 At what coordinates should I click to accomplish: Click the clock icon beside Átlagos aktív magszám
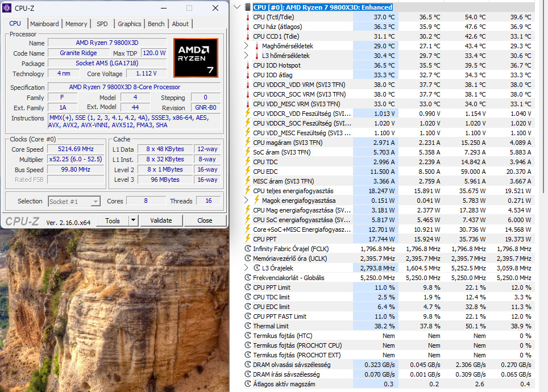(248, 384)
